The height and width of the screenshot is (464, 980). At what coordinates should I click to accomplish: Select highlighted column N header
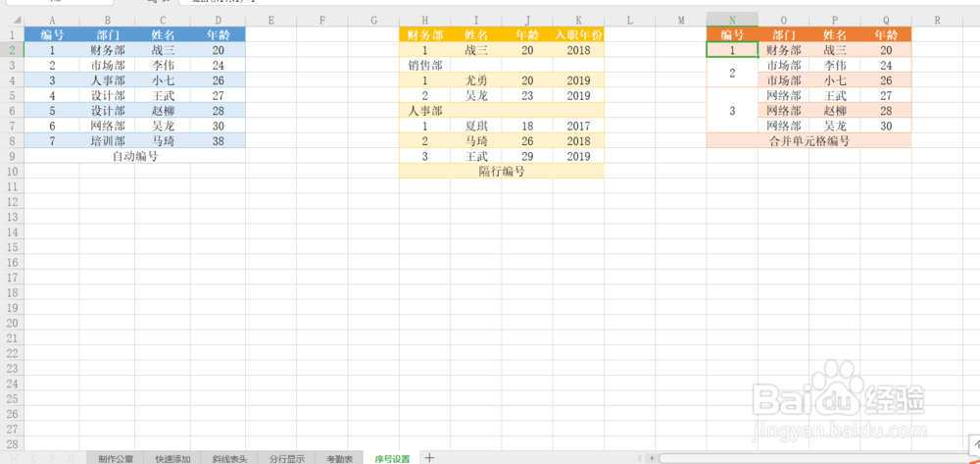pyautogui.click(x=732, y=20)
